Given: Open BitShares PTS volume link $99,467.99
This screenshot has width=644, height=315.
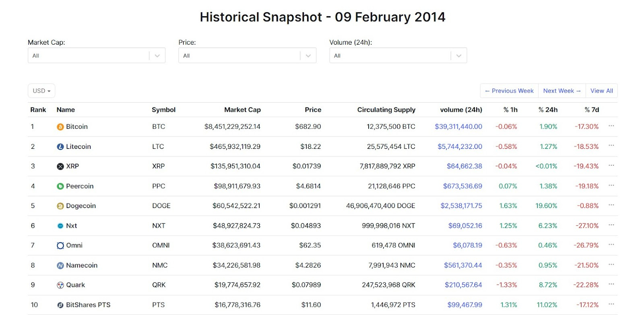Looking at the screenshot, I should [465, 305].
